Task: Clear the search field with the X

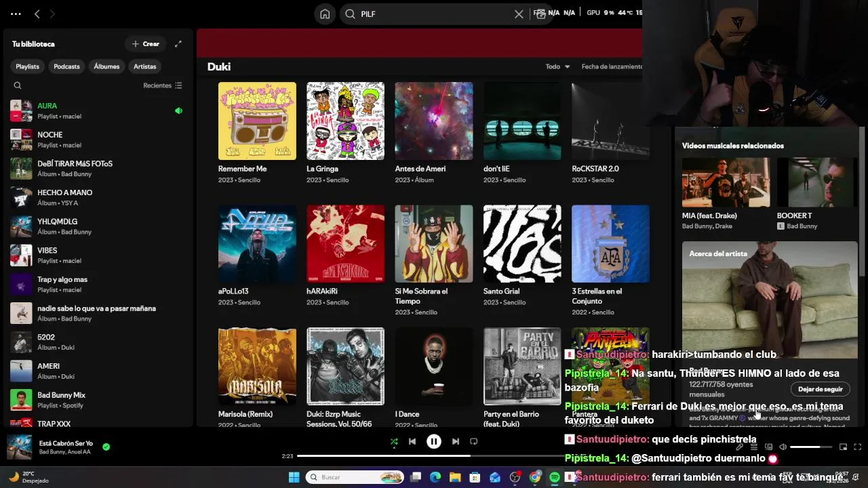Action: click(519, 14)
